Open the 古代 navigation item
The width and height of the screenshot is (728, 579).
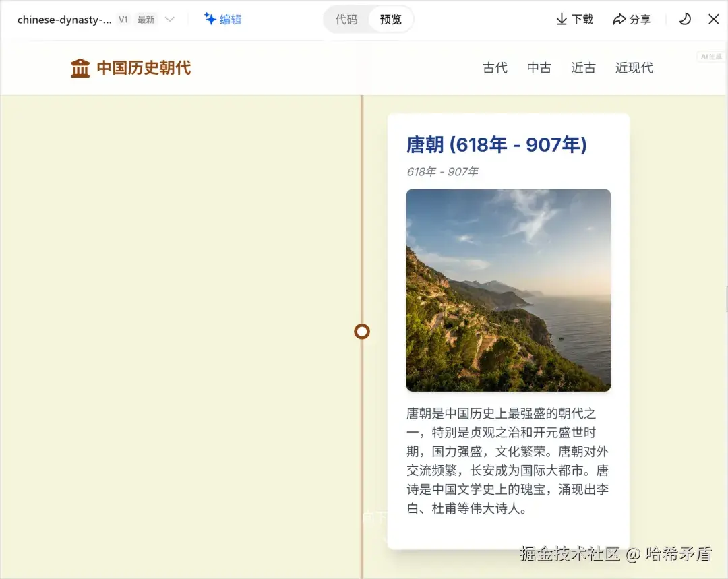click(495, 68)
